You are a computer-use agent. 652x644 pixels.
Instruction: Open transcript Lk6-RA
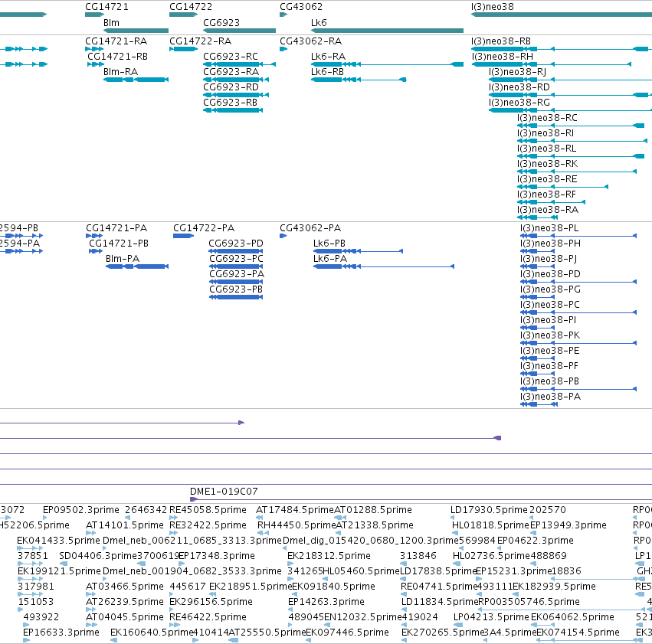coord(328,57)
